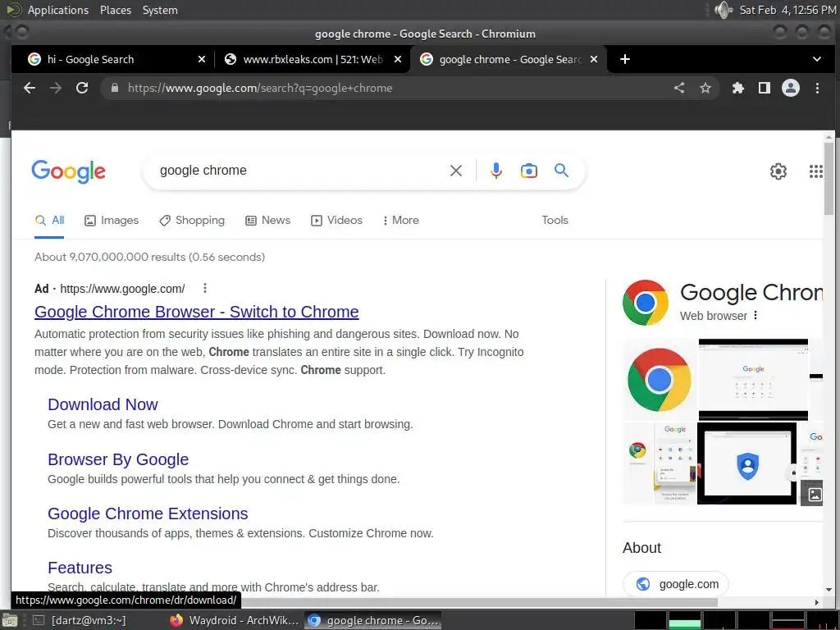The height and width of the screenshot is (630, 840).
Task: Open the search Tools options
Action: click(x=555, y=220)
